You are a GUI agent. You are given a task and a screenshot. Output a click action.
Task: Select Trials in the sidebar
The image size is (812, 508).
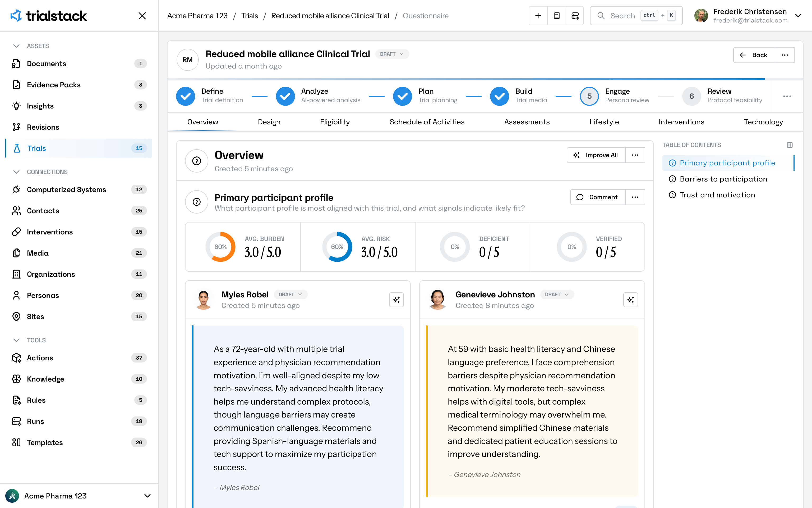coord(79,148)
